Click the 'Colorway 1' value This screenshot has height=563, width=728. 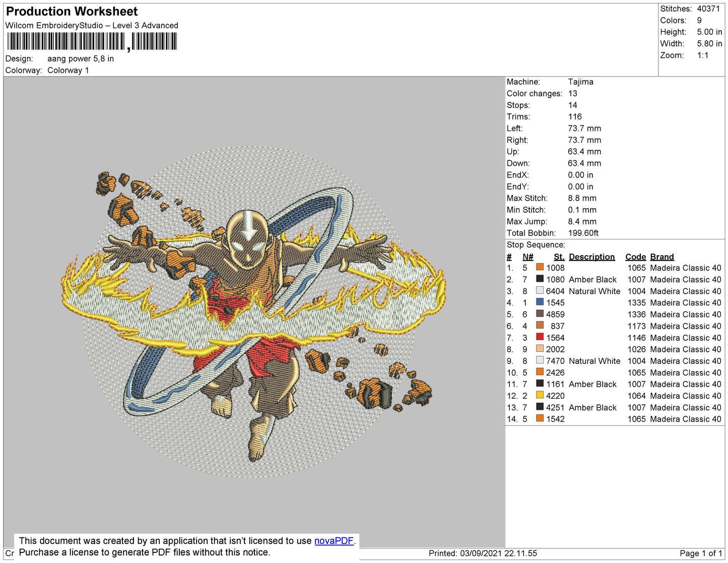coord(68,70)
